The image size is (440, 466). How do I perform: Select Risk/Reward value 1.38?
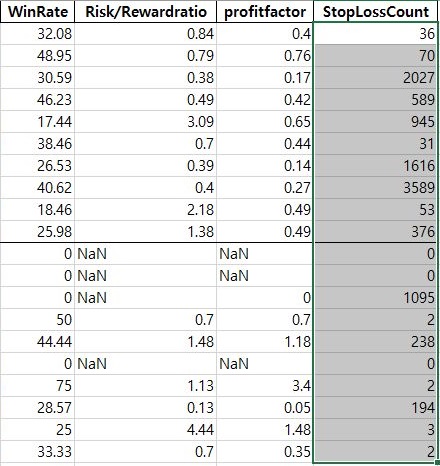tap(146, 232)
